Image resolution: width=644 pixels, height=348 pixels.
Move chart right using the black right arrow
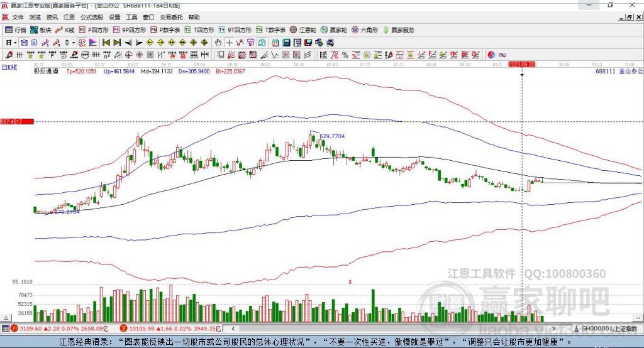(139, 43)
